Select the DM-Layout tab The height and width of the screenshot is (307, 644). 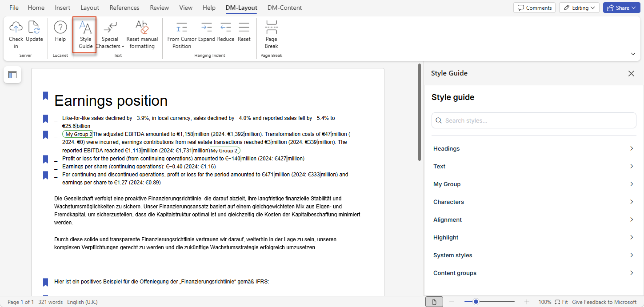click(241, 8)
